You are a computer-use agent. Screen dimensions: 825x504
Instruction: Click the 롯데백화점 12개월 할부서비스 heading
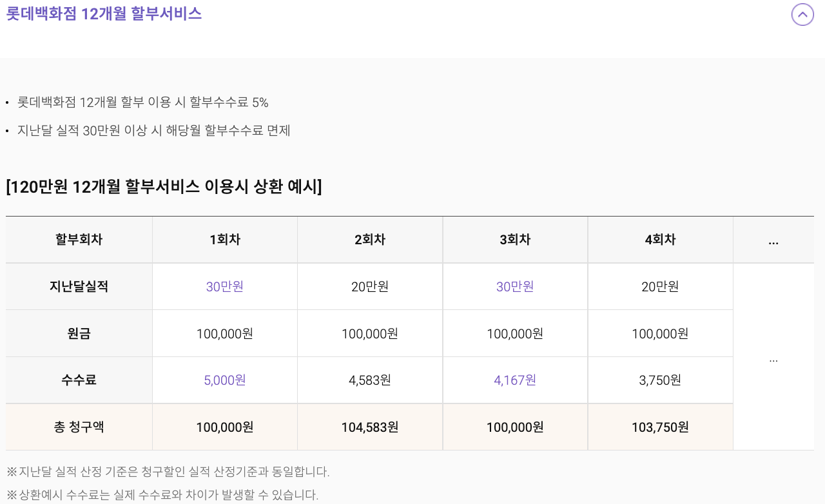pos(104,14)
